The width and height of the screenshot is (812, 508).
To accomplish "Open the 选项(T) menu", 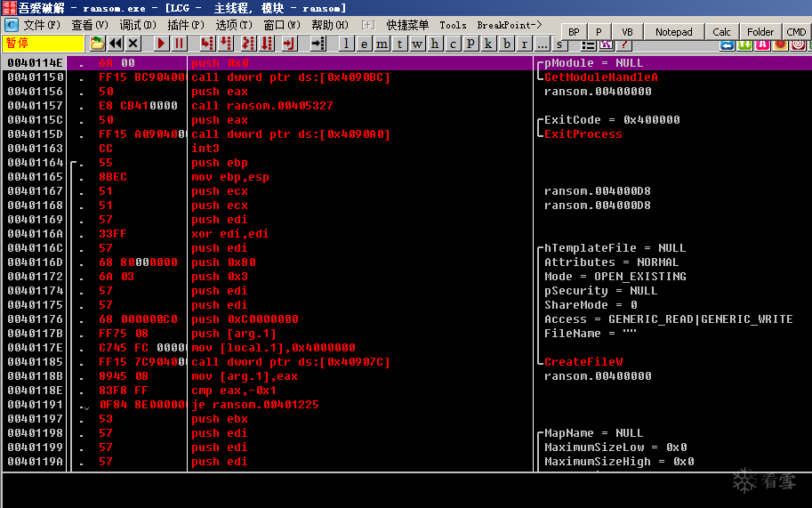I will click(x=234, y=25).
